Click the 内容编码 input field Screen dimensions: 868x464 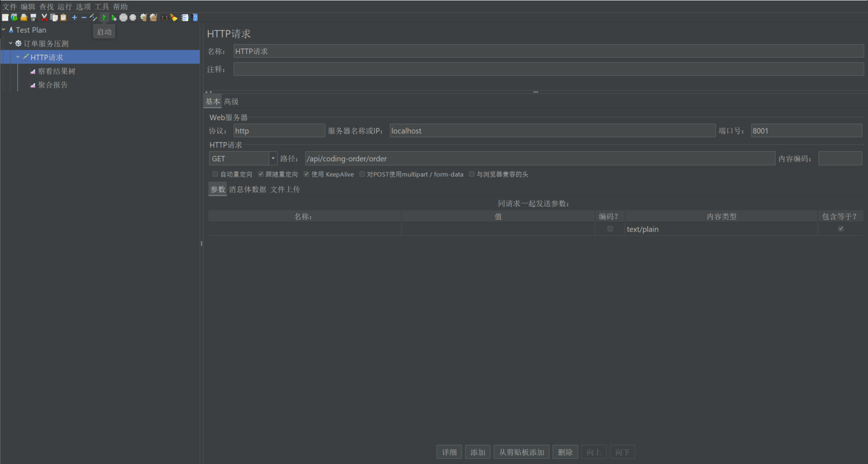point(840,159)
